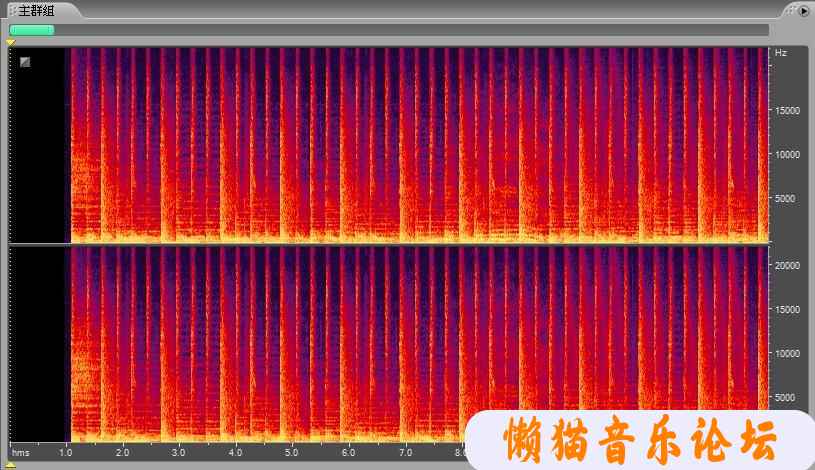Click the grip icon beside 主群組 tab

(x=13, y=10)
